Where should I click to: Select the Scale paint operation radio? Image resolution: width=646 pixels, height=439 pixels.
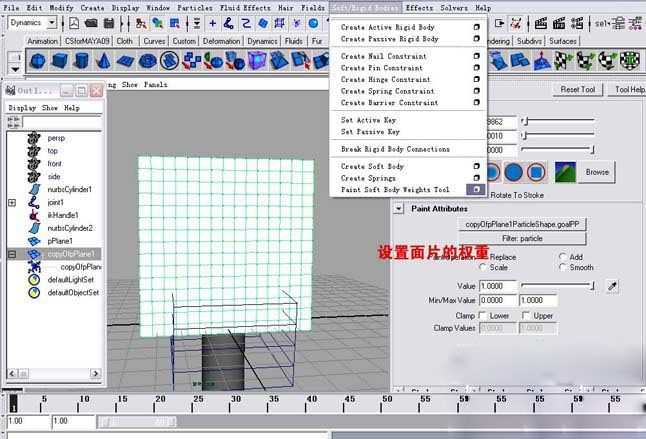coord(483,267)
